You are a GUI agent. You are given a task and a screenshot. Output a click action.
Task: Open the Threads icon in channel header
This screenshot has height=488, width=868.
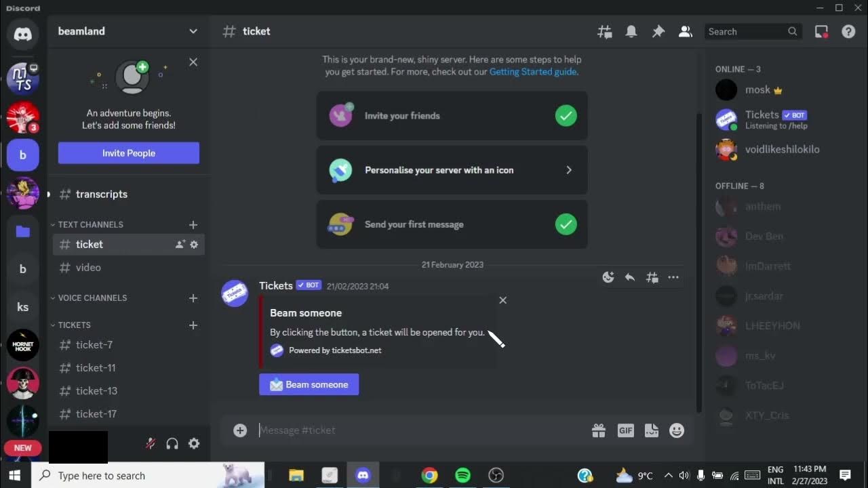coord(604,32)
